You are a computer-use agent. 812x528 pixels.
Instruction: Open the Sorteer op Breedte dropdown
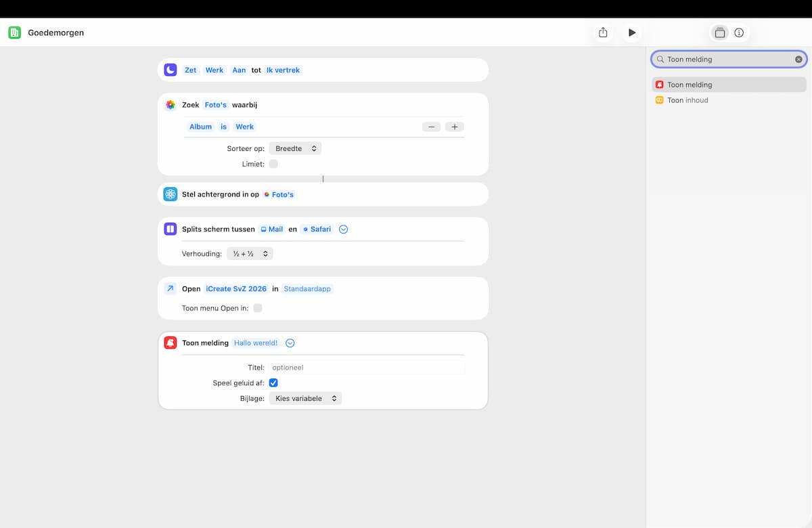click(295, 148)
